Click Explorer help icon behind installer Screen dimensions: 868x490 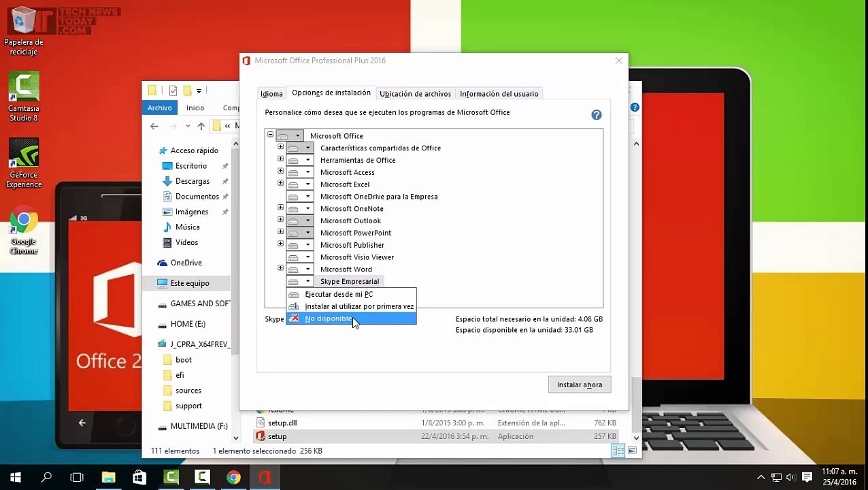pos(635,107)
